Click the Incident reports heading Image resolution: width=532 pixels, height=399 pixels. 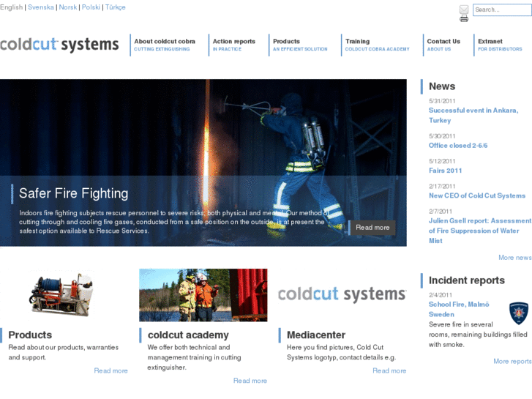pos(467,280)
